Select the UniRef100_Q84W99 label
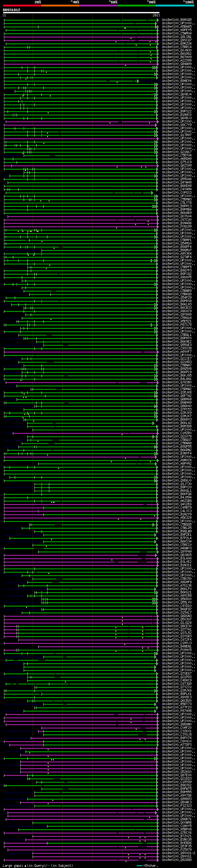 point(177,64)
